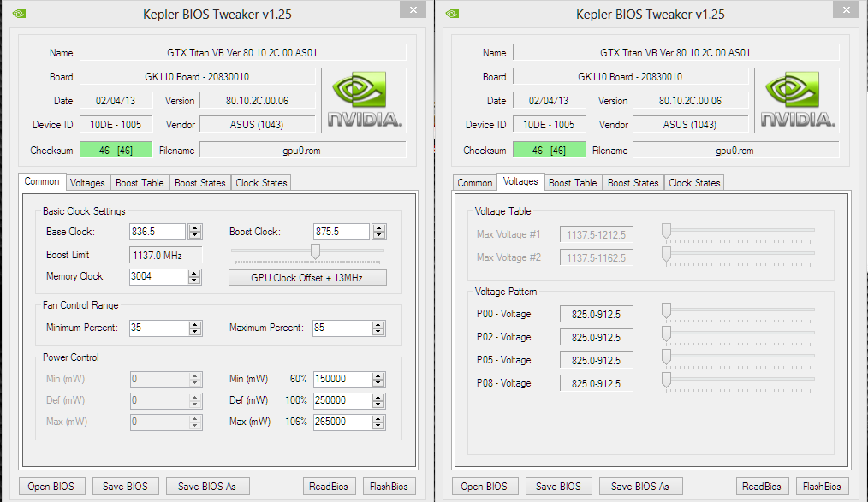
Task: Open Boost States tab in right window
Action: [x=633, y=183]
